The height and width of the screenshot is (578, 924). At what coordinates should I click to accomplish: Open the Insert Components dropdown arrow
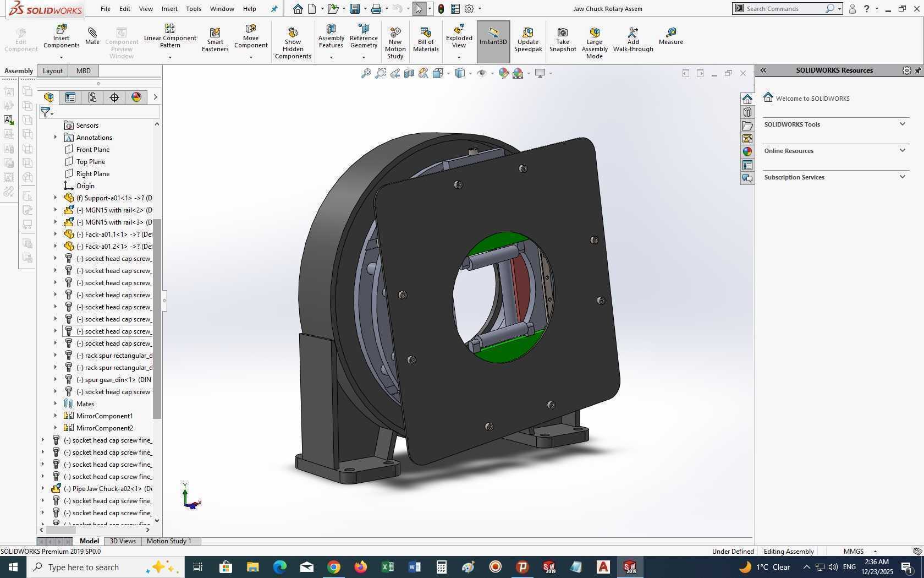pyautogui.click(x=61, y=57)
